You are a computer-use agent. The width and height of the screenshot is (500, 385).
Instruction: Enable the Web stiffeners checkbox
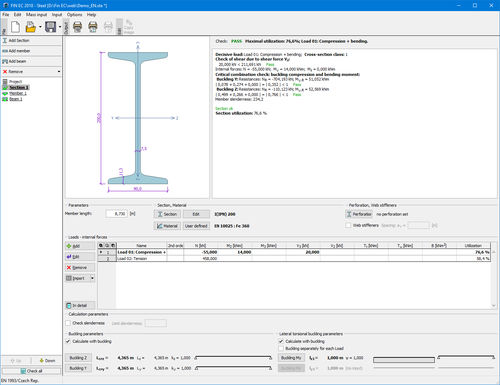pyautogui.click(x=348, y=225)
